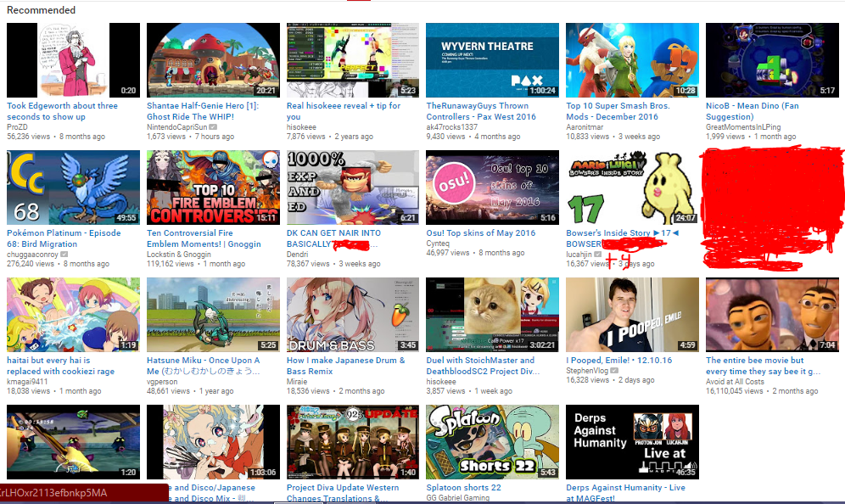The height and width of the screenshot is (504, 845).
Task: Open the Wyvern Theatre PAX thumbnail
Action: [493, 60]
